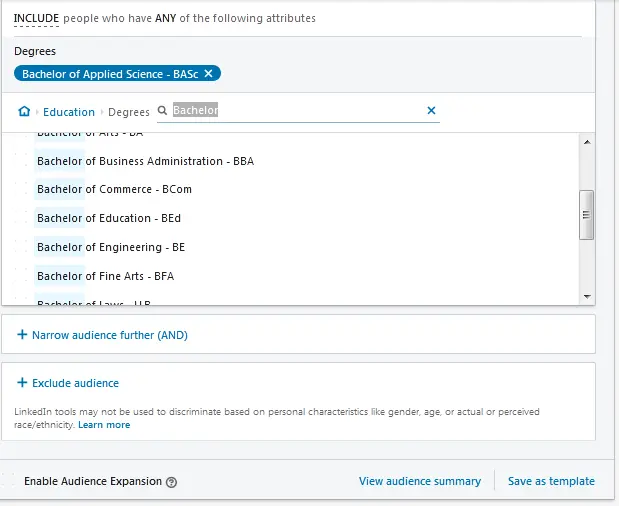The width and height of the screenshot is (619, 506).
Task: Remove Bachelor of Applied Science tag
Action: [x=208, y=74]
